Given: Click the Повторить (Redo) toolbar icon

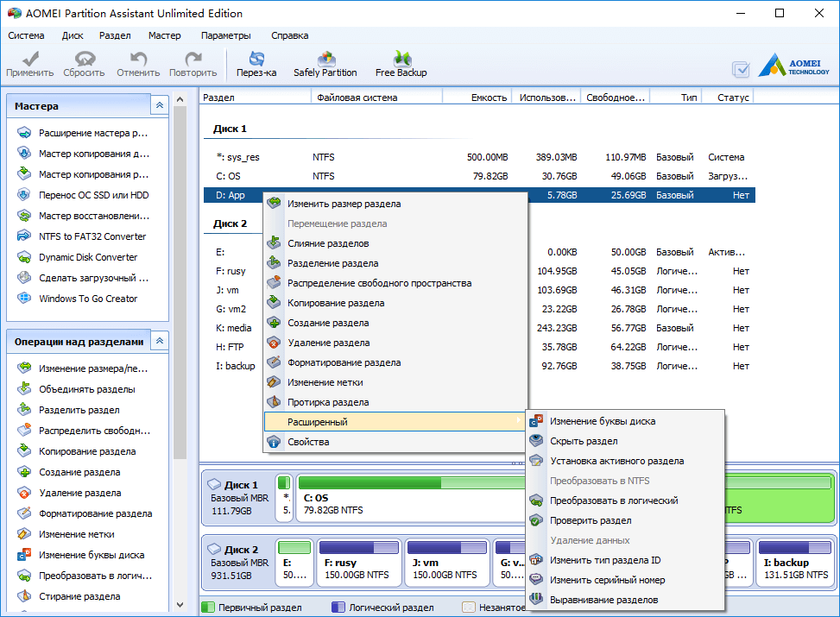Looking at the screenshot, I should (193, 59).
